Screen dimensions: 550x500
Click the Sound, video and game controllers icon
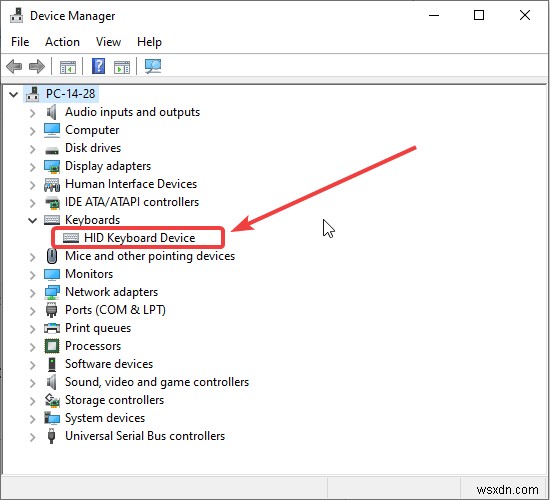point(52,382)
